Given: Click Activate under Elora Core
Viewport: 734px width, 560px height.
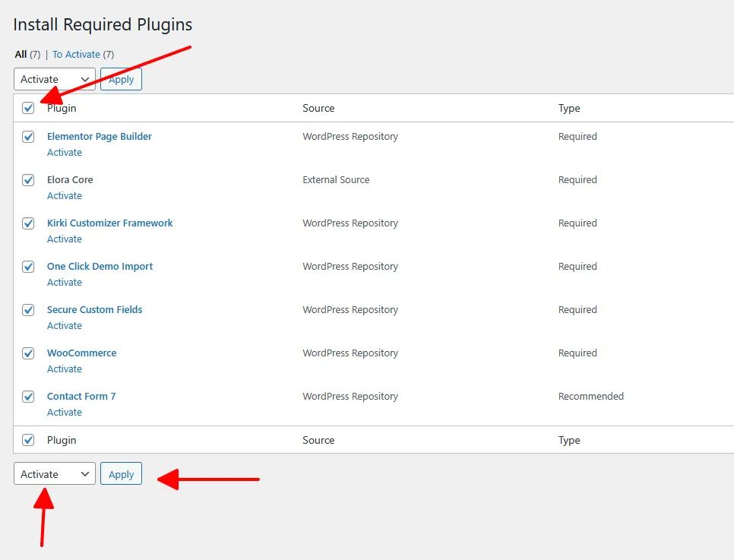Looking at the screenshot, I should tap(64, 196).
